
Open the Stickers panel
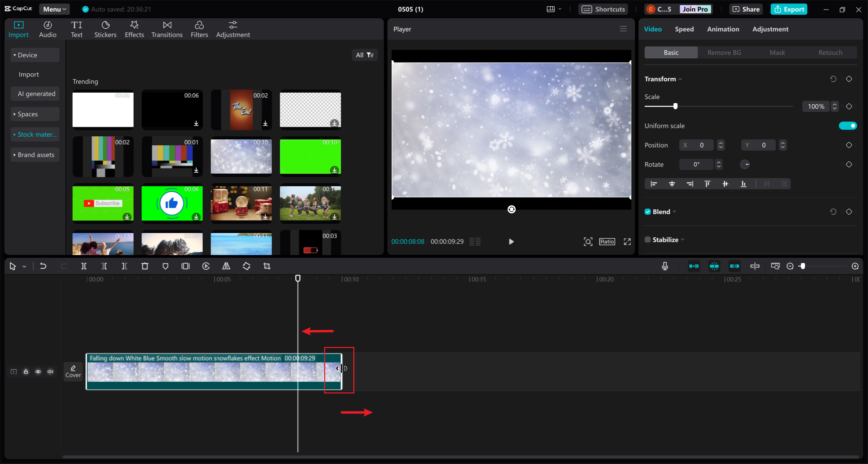pos(105,29)
